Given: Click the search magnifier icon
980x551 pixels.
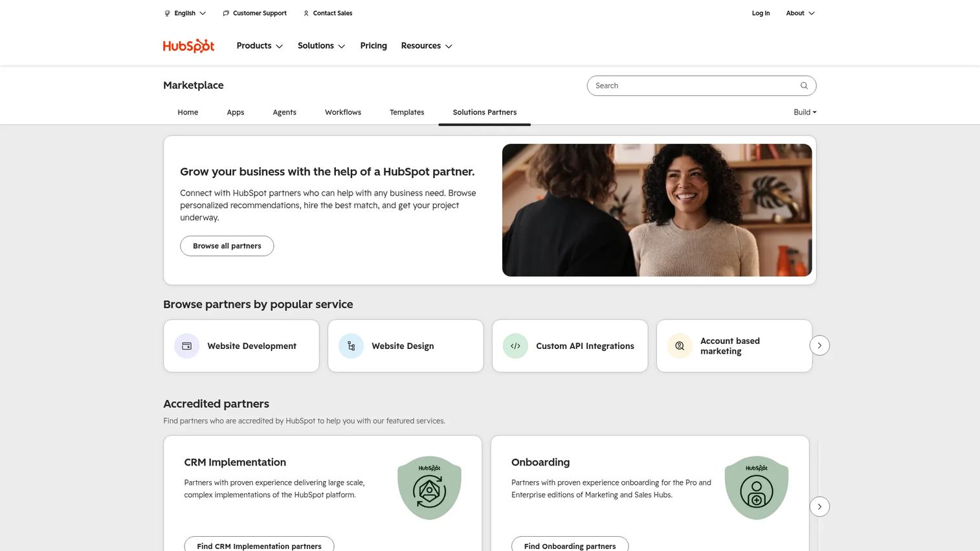Looking at the screenshot, I should click(x=804, y=85).
